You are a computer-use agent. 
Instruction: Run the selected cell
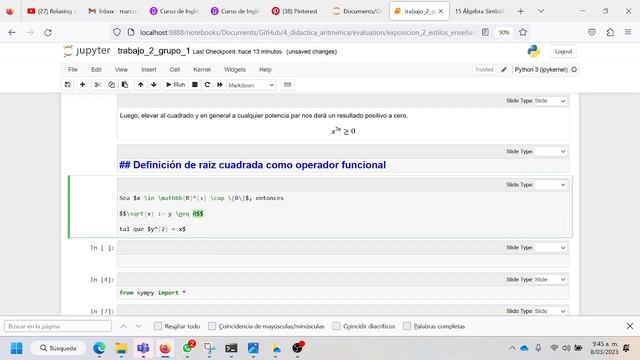coord(175,85)
